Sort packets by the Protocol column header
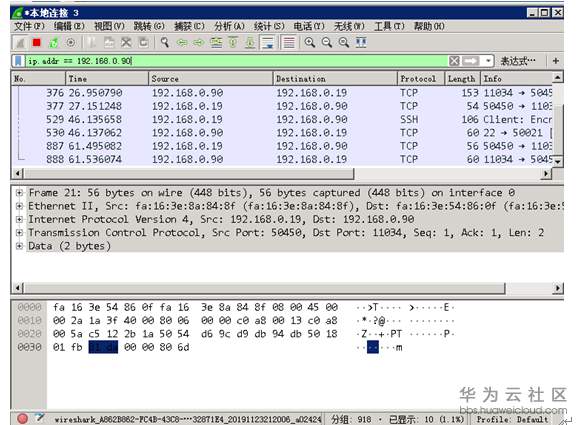The width and height of the screenshot is (581, 425). (x=421, y=79)
